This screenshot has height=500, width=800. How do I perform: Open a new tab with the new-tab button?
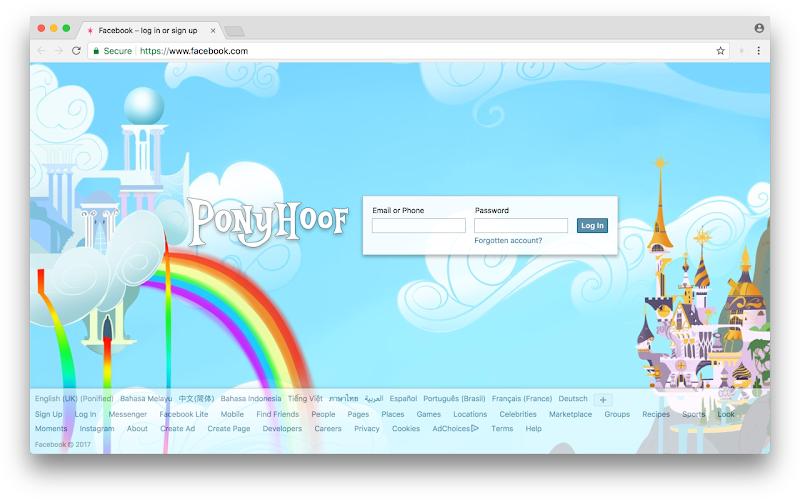(x=234, y=32)
